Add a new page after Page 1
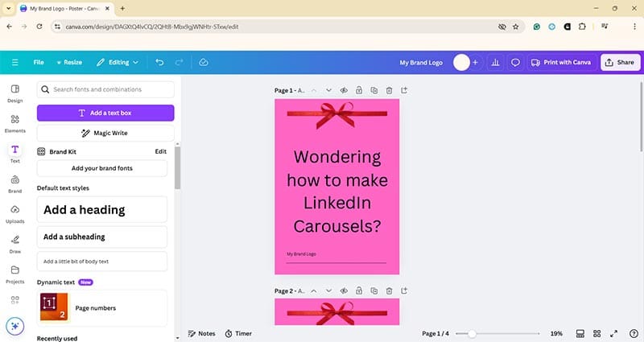 tap(404, 90)
